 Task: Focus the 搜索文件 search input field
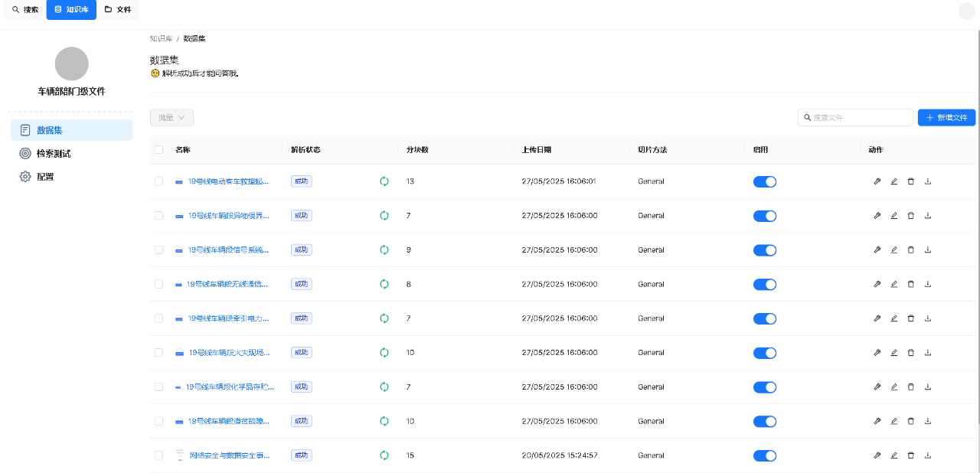[x=859, y=118]
